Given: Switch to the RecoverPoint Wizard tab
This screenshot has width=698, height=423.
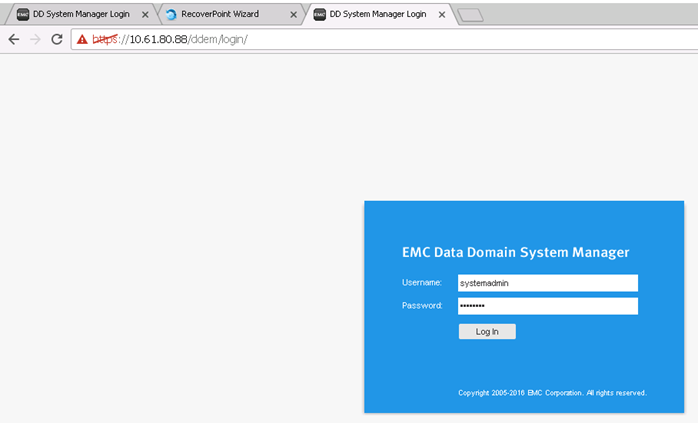Looking at the screenshot, I should point(226,15).
